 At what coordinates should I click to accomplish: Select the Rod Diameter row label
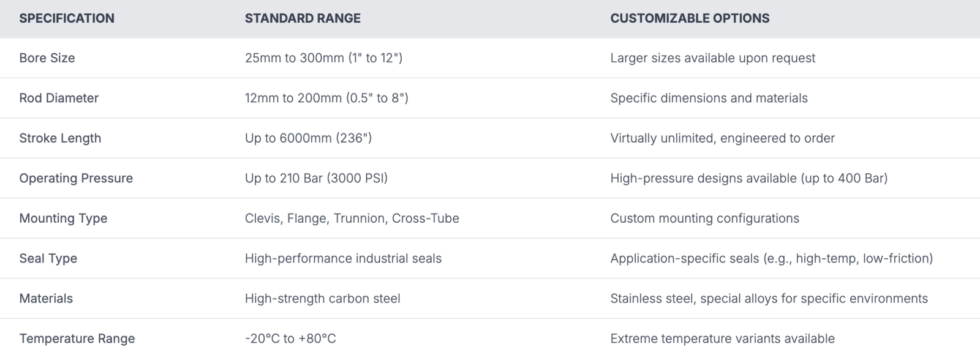pyautogui.click(x=59, y=98)
